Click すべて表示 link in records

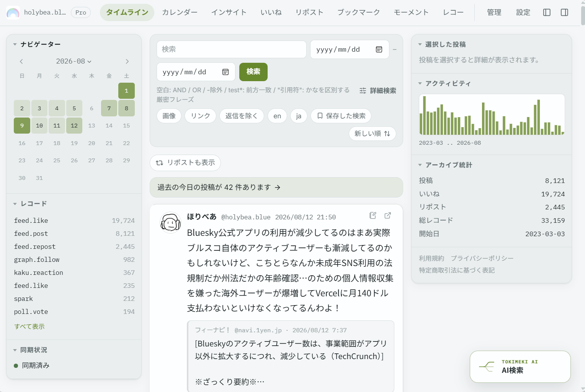pyautogui.click(x=29, y=327)
